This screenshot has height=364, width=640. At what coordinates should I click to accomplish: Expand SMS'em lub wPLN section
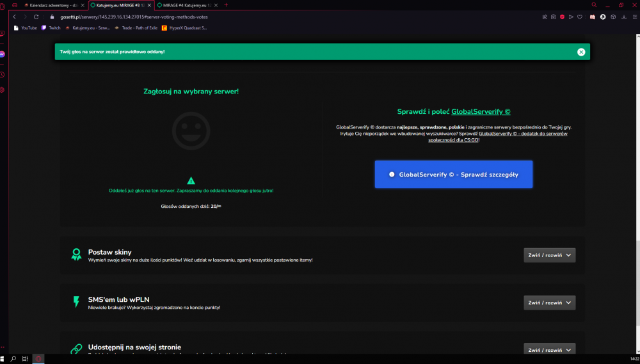coord(549,303)
